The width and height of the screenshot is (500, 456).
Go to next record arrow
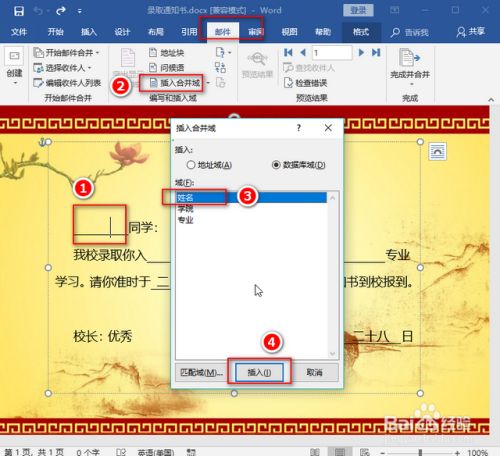coord(361,52)
